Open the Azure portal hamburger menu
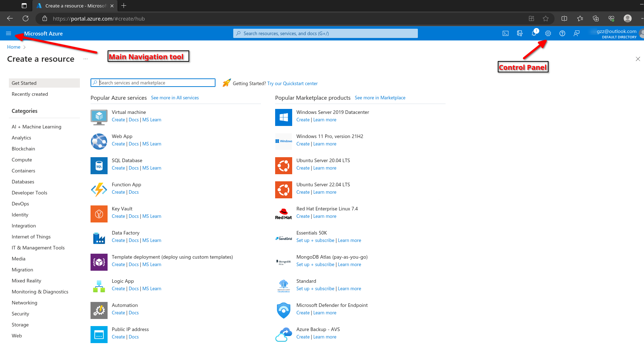 [9, 33]
